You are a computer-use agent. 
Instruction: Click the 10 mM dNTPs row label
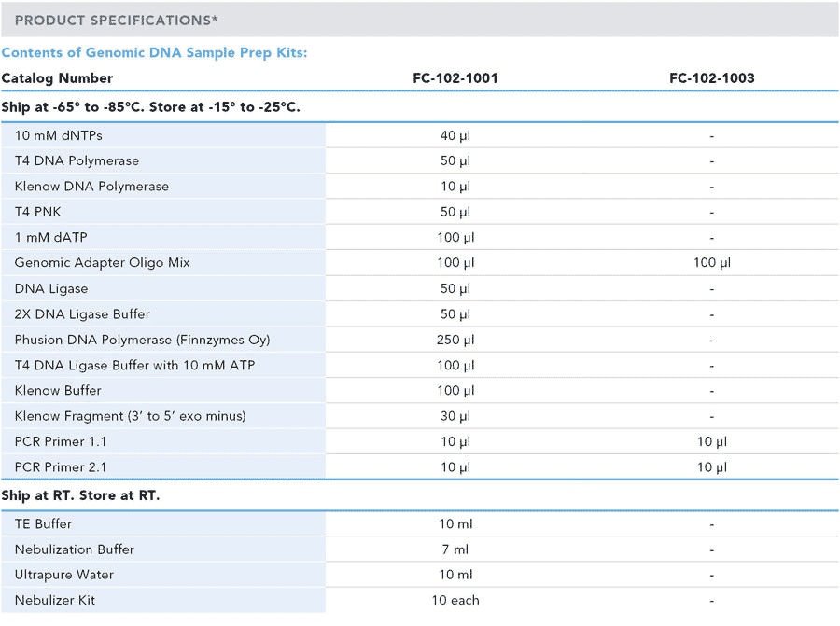tap(59, 135)
